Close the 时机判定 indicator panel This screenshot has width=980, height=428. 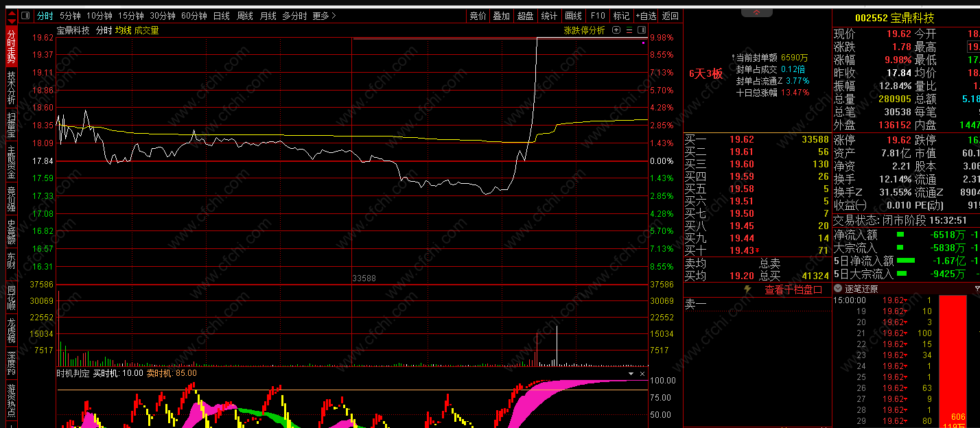pos(642,374)
